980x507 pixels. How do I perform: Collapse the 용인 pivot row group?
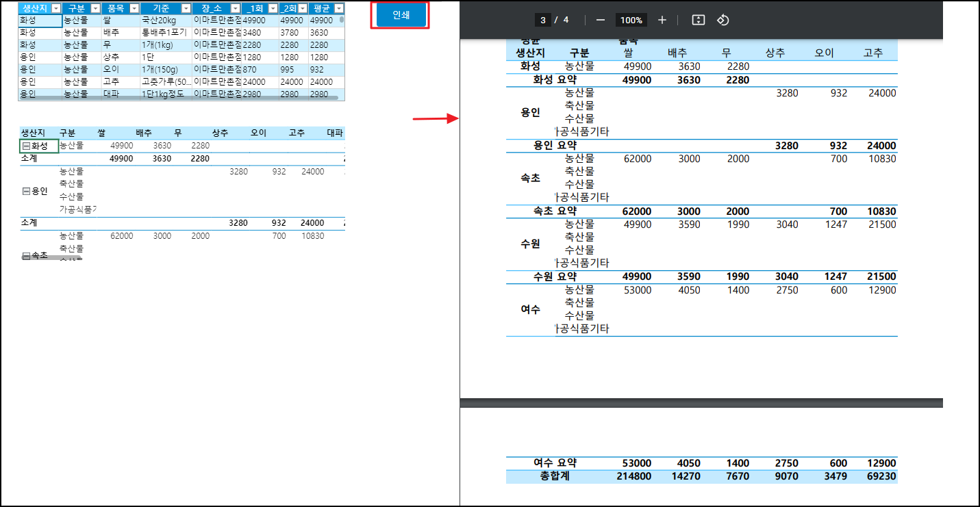(x=26, y=192)
